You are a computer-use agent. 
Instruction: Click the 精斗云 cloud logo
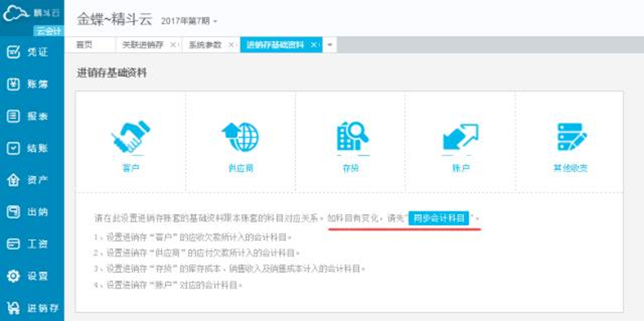click(16, 14)
